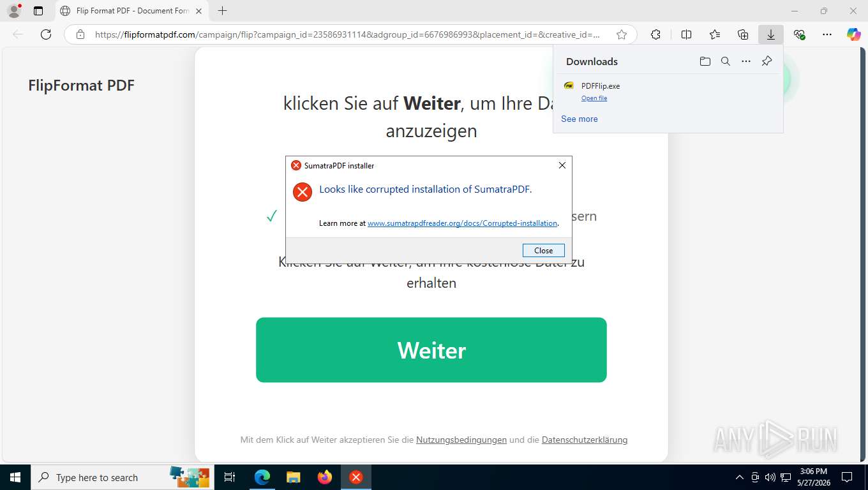Image resolution: width=868 pixels, height=490 pixels.
Task: Pin the Downloads panel
Action: pos(767,61)
